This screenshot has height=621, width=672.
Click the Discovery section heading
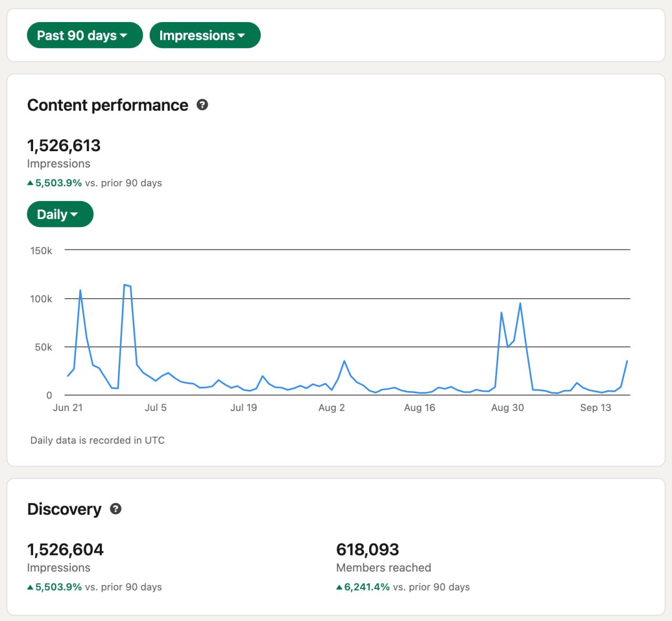[64, 509]
